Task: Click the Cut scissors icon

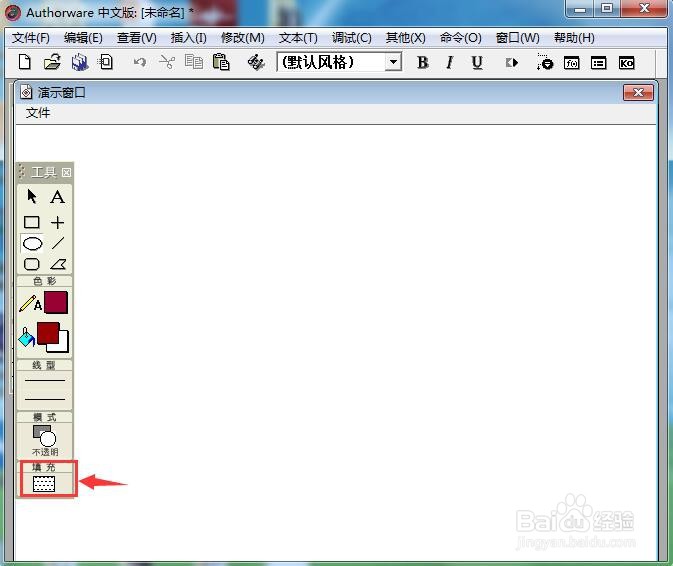Action: pyautogui.click(x=167, y=63)
